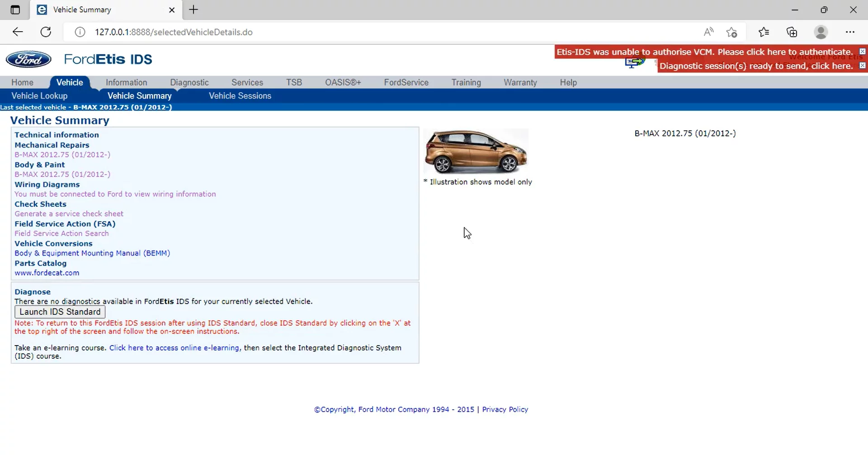This screenshot has height=455, width=868.
Task: Open the browser Collections icon
Action: coord(792,32)
